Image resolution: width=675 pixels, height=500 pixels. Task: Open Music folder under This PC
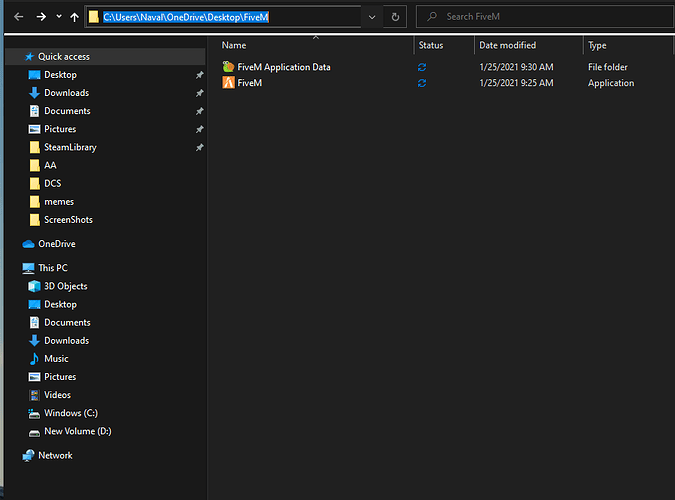(x=56, y=358)
